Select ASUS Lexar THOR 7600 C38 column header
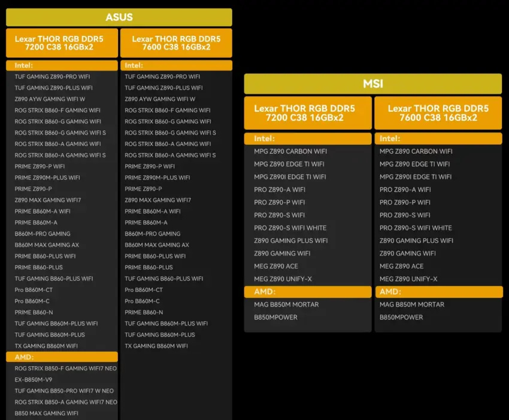509x420 pixels. [x=176, y=43]
